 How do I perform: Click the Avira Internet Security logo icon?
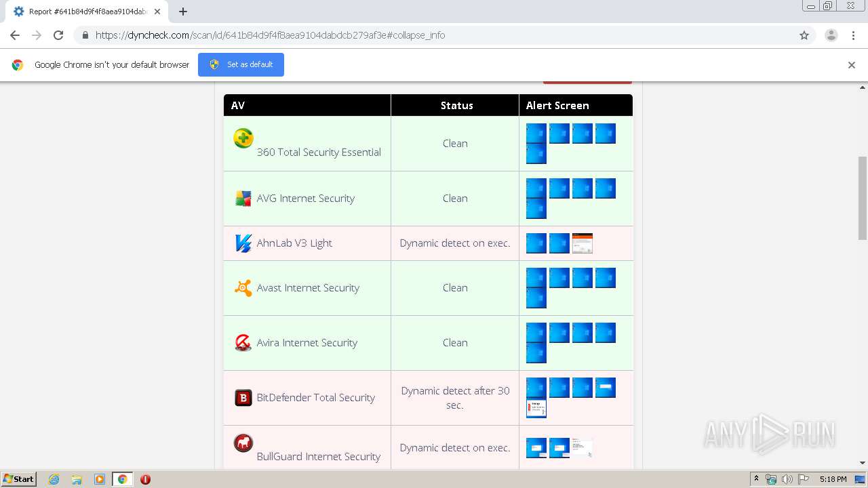click(243, 342)
